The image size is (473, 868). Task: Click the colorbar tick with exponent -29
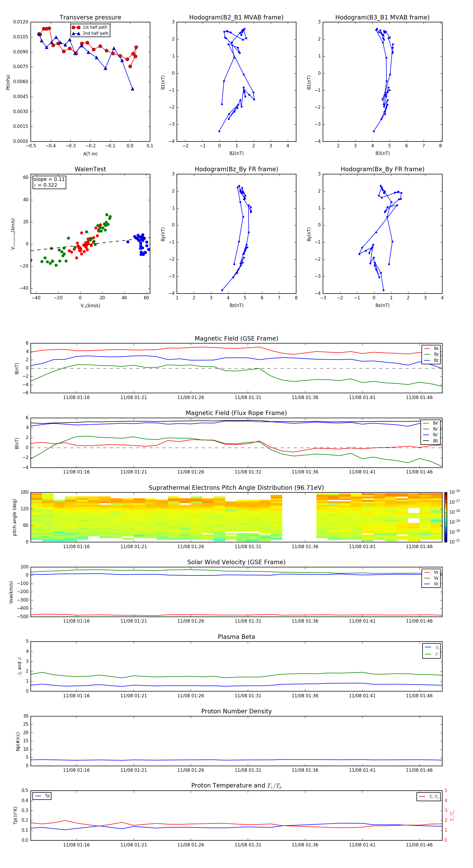pos(455,522)
